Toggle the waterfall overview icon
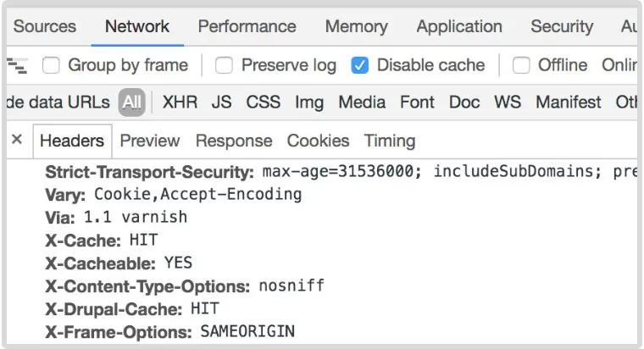Viewport: 644px width, 349px height. coord(17,66)
